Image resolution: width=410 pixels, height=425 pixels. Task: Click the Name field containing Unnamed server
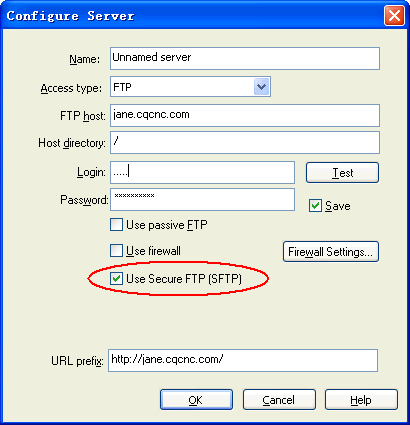point(245,58)
